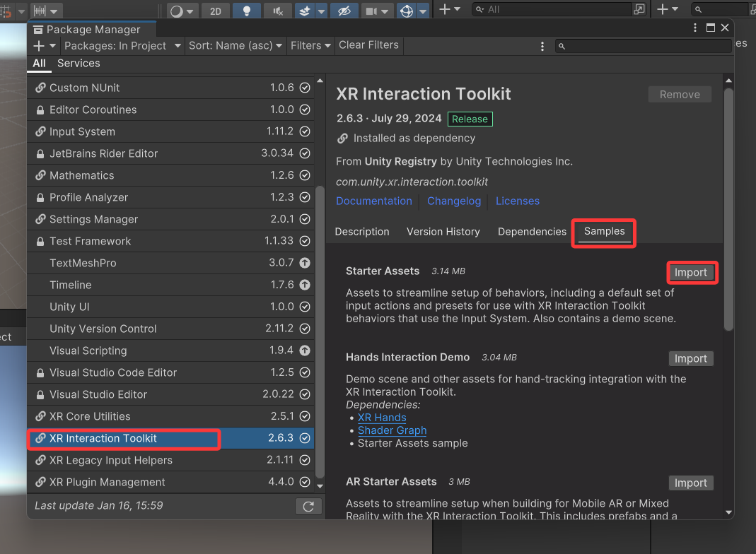Click Visual Scripting update arrow icon

coord(305,350)
